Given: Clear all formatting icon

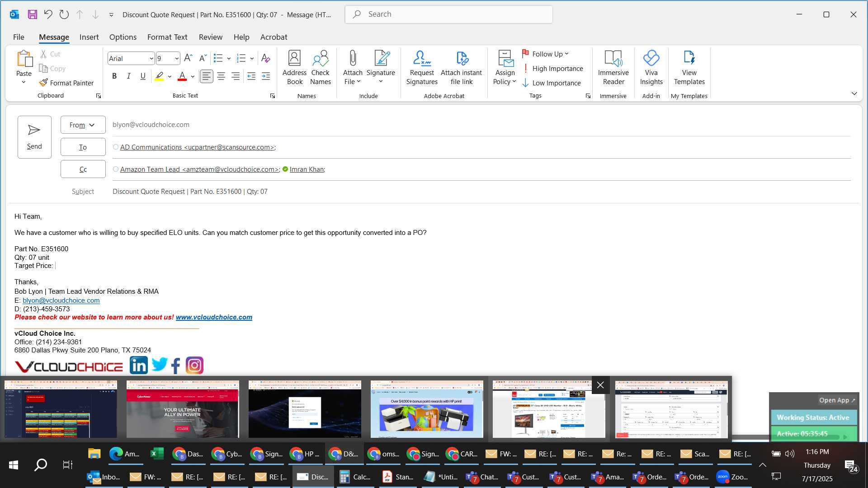Looking at the screenshot, I should click(266, 58).
